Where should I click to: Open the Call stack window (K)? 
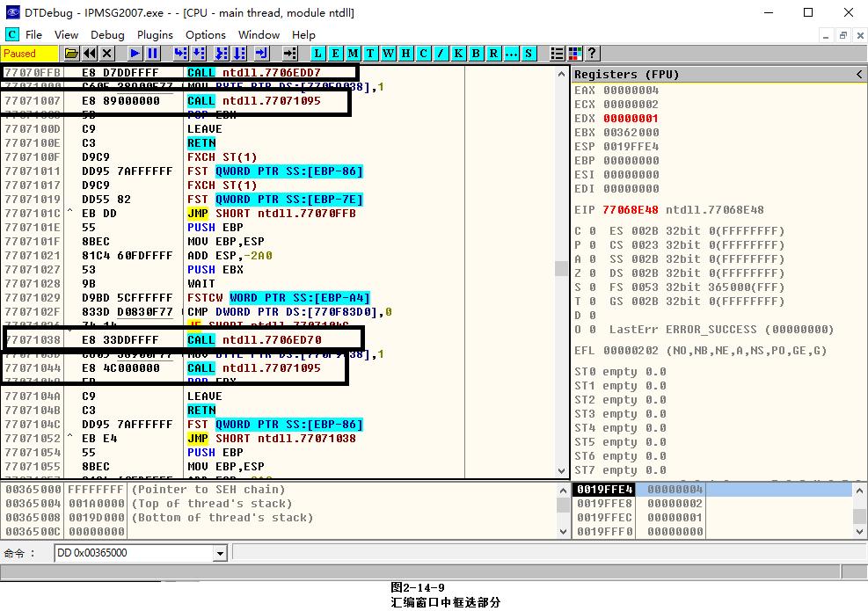tap(458, 54)
